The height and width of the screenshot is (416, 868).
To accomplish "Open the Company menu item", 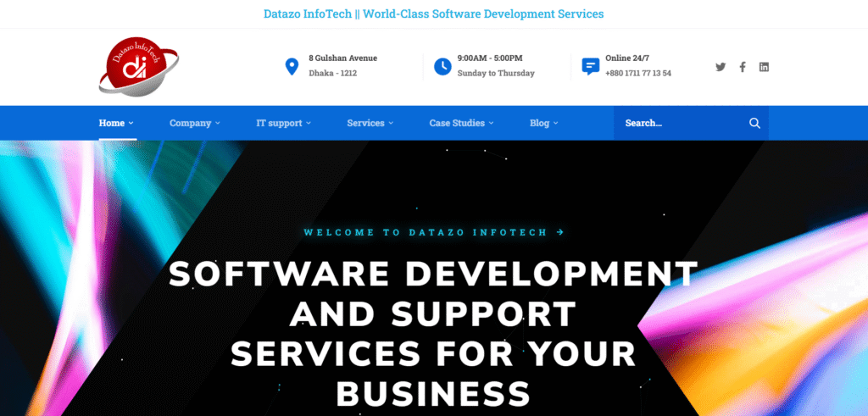I will [191, 123].
